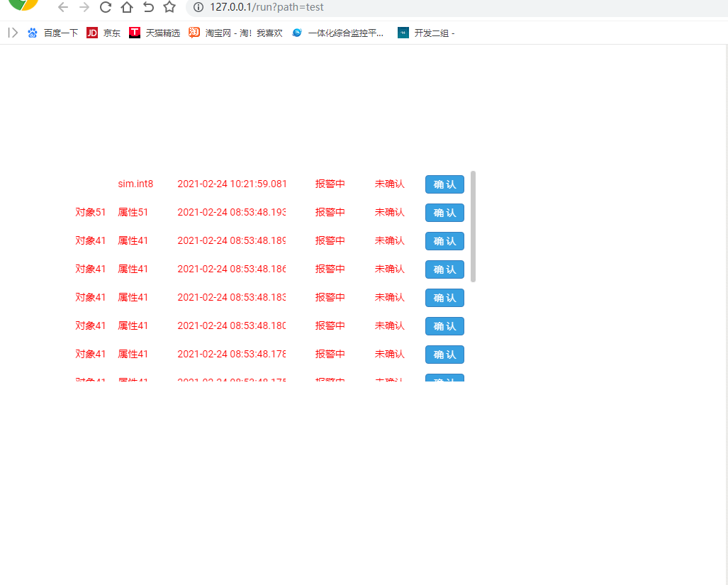Viewport: 728px width, 585px height.
Task: Confirm the 对象51 alarm row
Action: point(444,213)
